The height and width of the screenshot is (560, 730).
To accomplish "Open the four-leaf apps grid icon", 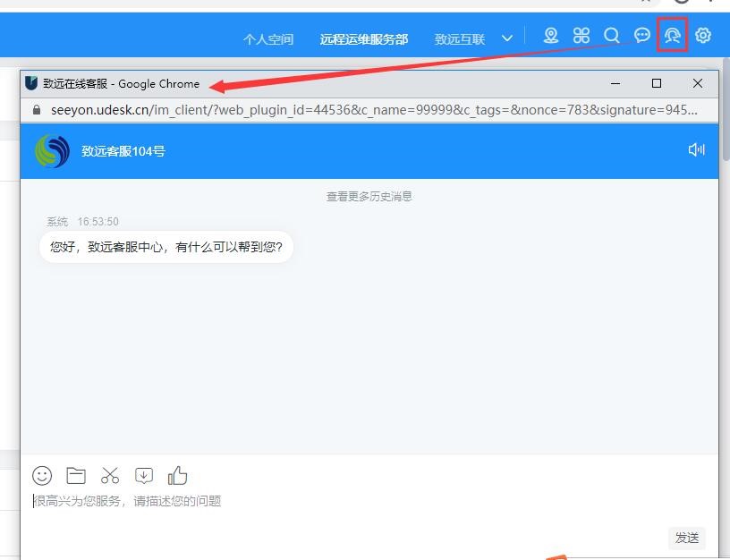I will click(x=581, y=36).
